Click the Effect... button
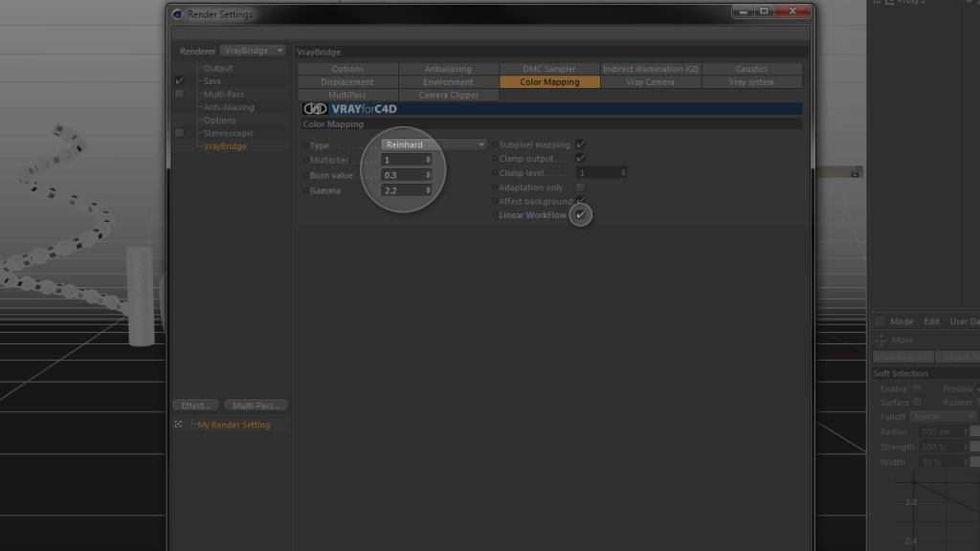 coord(195,406)
